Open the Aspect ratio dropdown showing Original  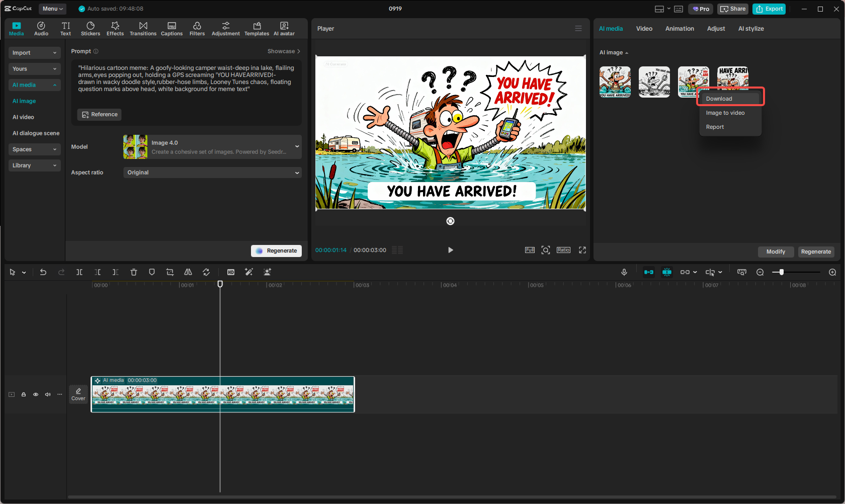tap(212, 172)
